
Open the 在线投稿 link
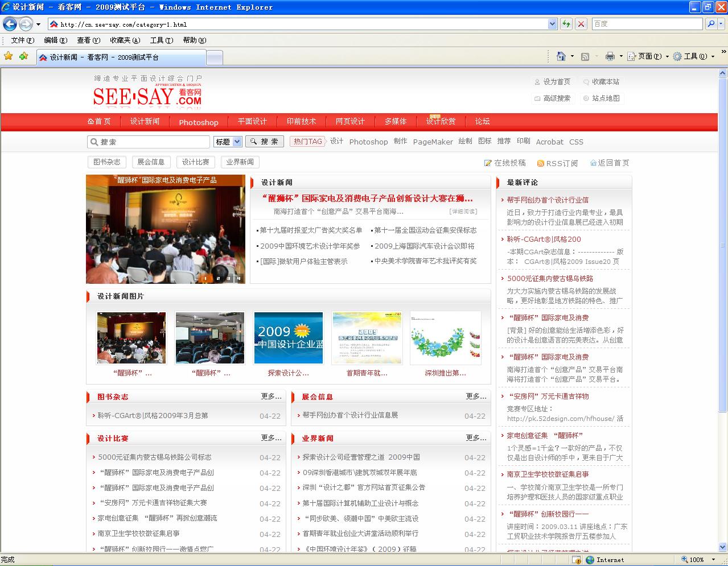tap(505, 163)
